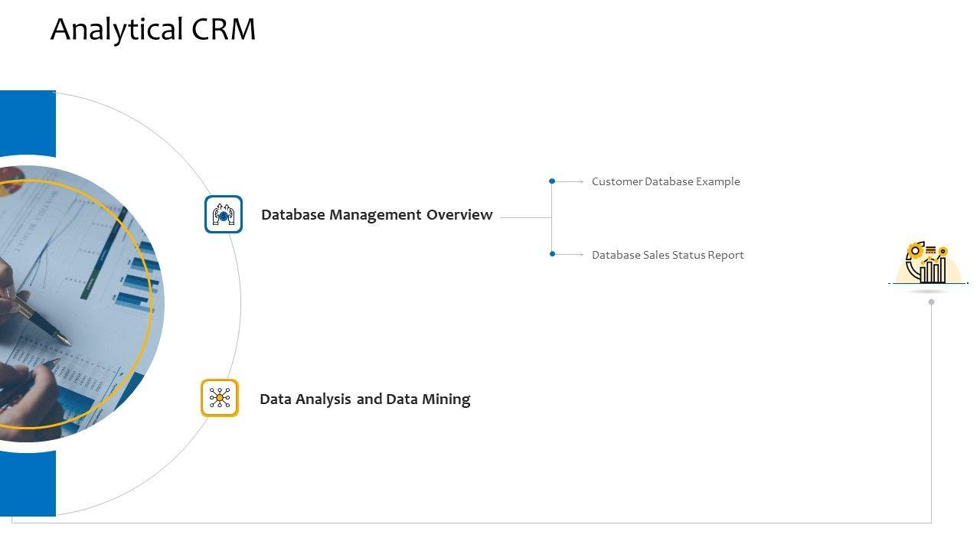This screenshot has width=980, height=551.
Task: Follow the Database Sales Status Report link
Action: pyautogui.click(x=668, y=255)
